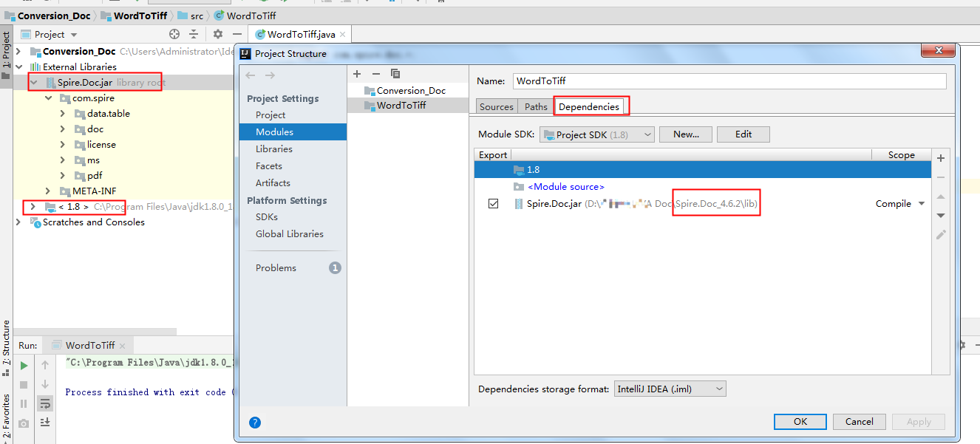Click Cancel in Project Structure
Screen dimensions: 980x444
[859, 422]
